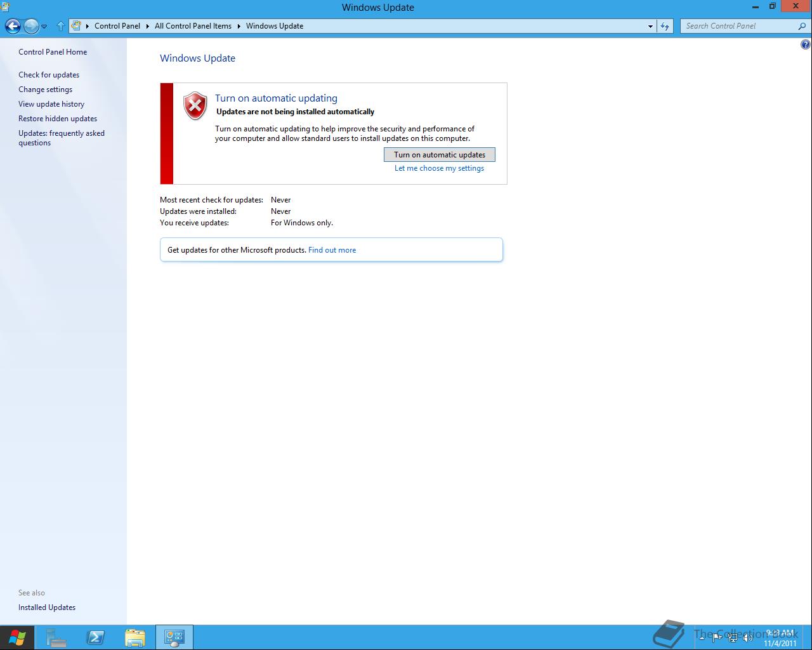
Task: Open the Start button
Action: (x=17, y=637)
